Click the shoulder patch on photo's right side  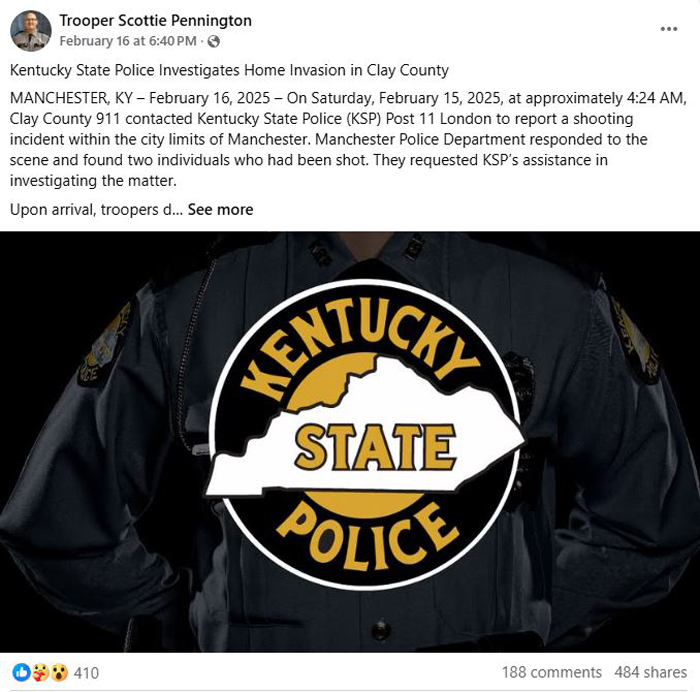pyautogui.click(x=634, y=338)
